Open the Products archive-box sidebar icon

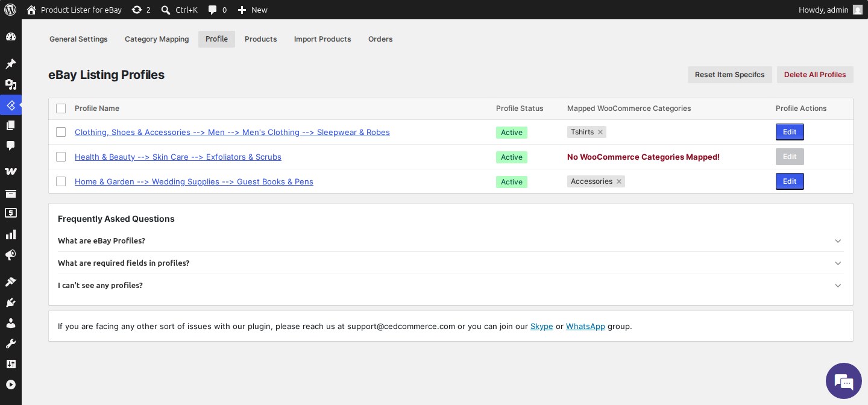click(x=10, y=193)
